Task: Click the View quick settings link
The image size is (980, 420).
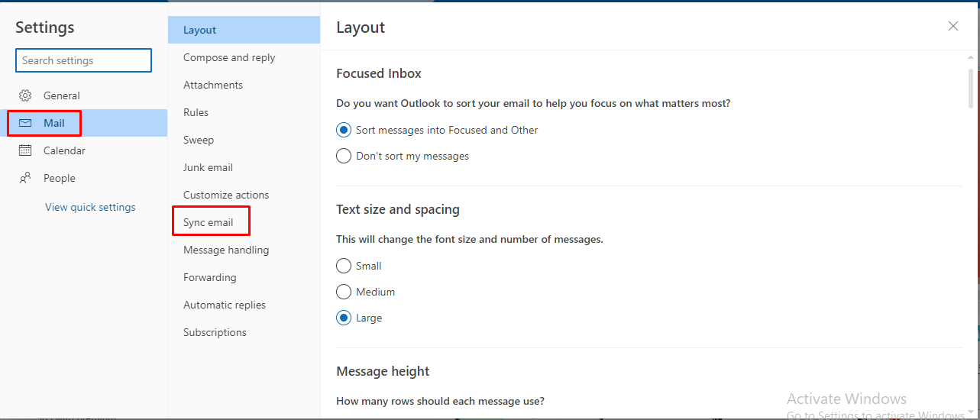Action: click(90, 207)
